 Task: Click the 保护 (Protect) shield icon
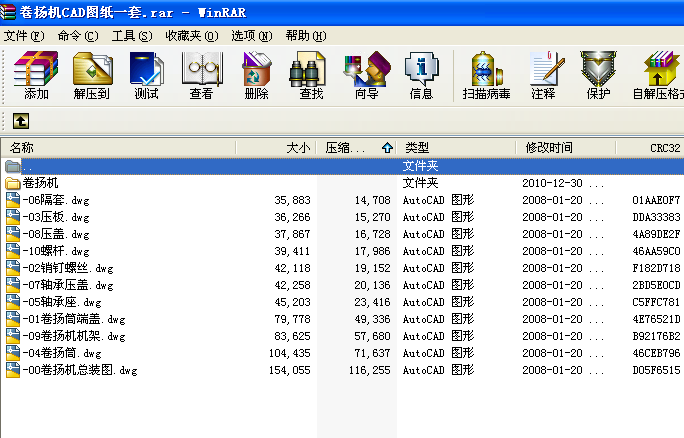pos(598,75)
